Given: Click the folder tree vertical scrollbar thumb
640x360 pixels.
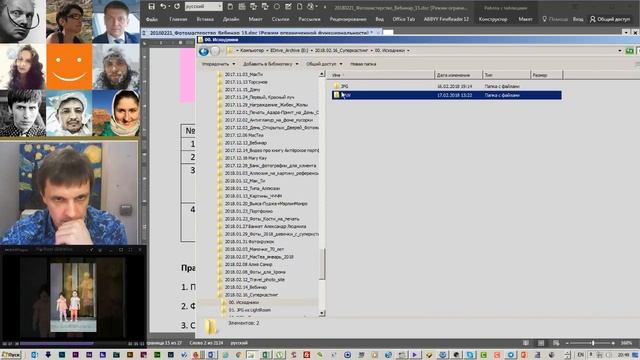Looking at the screenshot, I should (322, 263).
